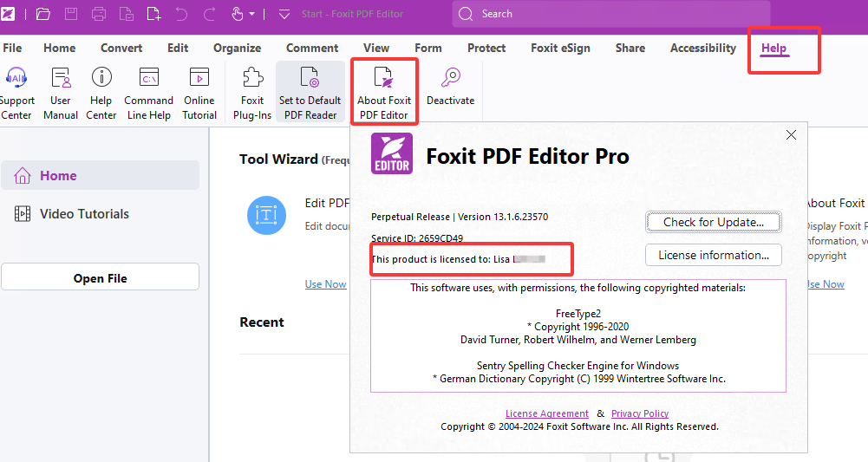Click the Save disk icon

[x=71, y=14]
